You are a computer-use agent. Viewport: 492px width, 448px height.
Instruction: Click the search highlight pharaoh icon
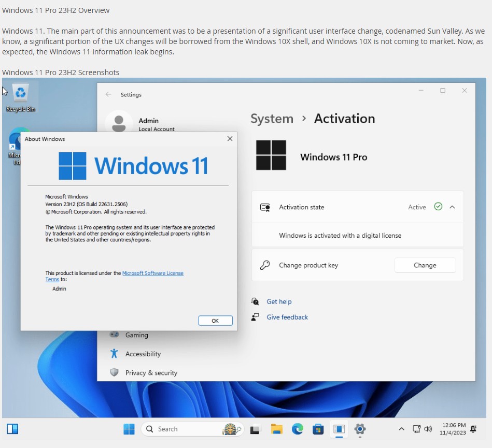point(232,429)
